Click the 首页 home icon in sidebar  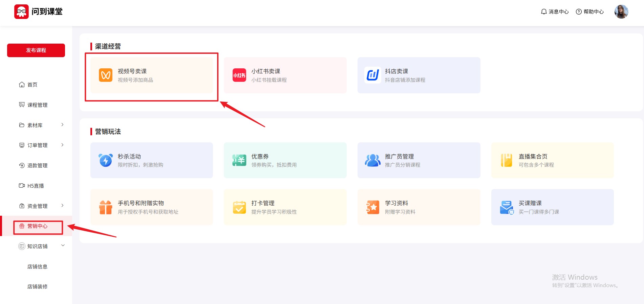[22, 84]
